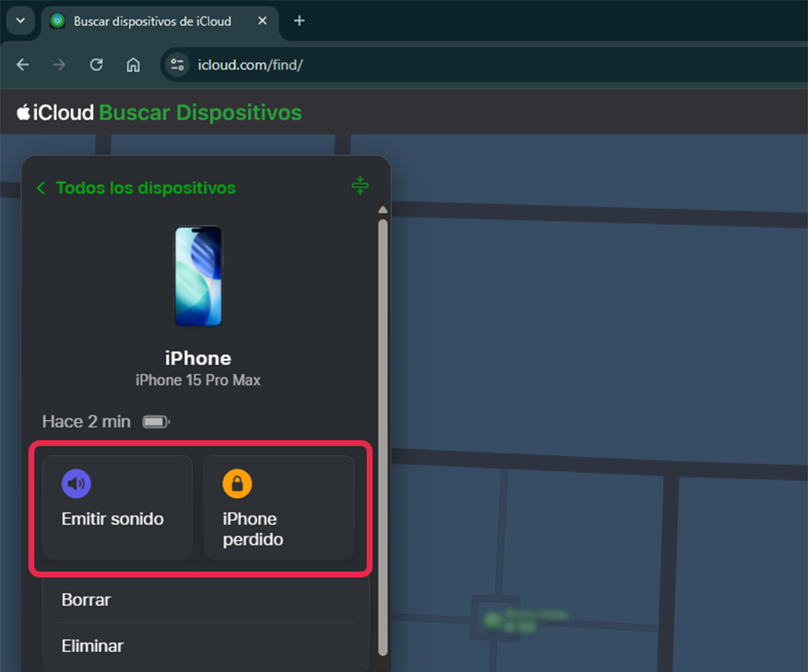The image size is (808, 672).
Task: Collapse the device panel with green icon
Action: 360,186
